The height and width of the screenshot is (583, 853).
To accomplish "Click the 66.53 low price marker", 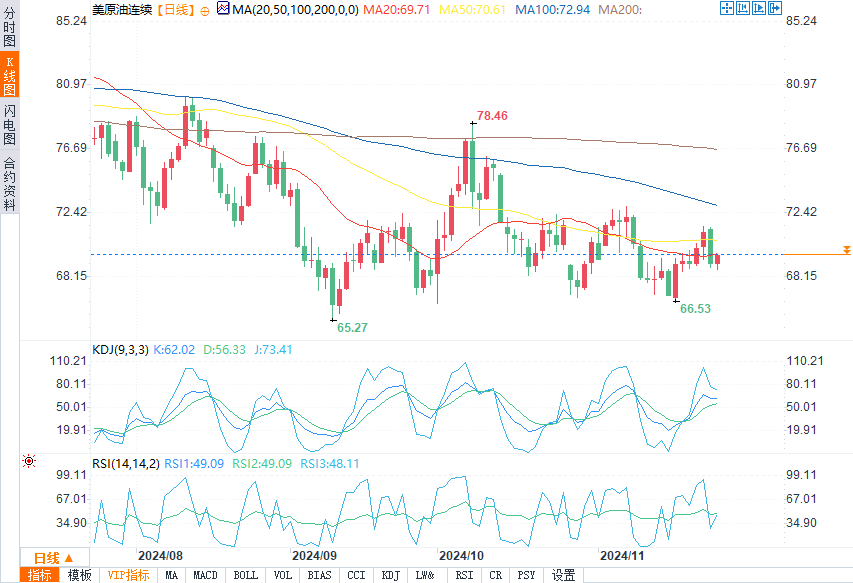I will [696, 308].
